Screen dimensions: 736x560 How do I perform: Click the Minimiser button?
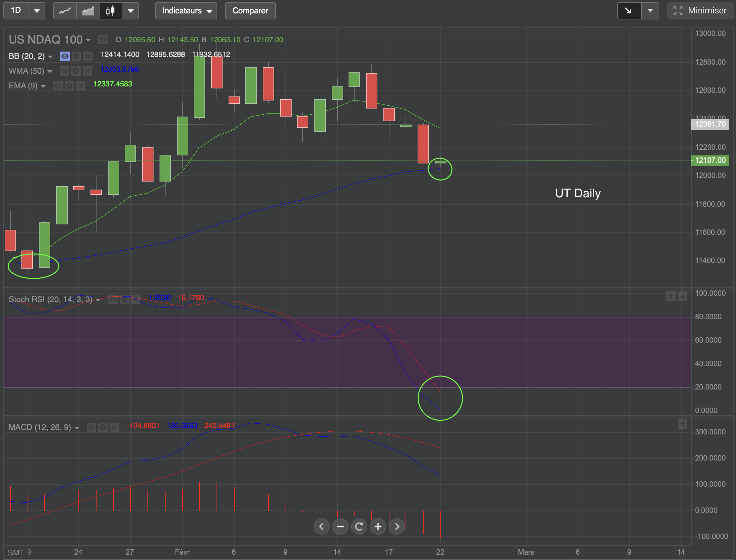click(700, 11)
